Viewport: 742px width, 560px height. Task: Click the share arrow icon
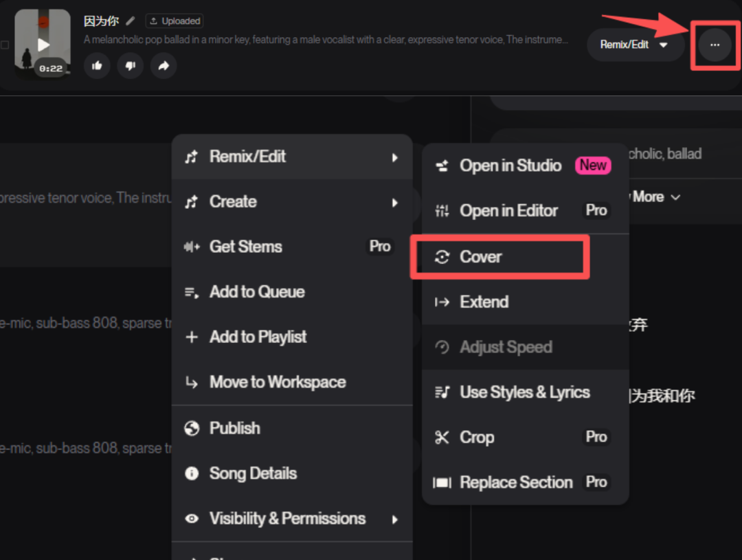tap(164, 66)
